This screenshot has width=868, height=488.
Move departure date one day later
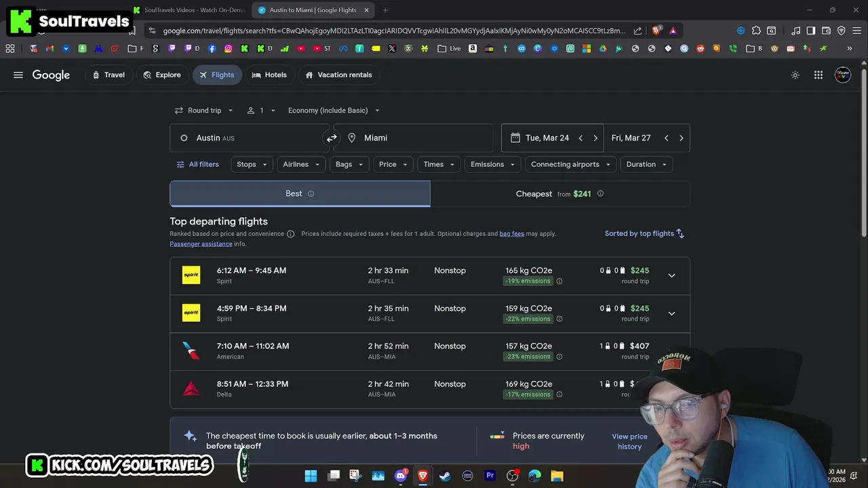595,138
